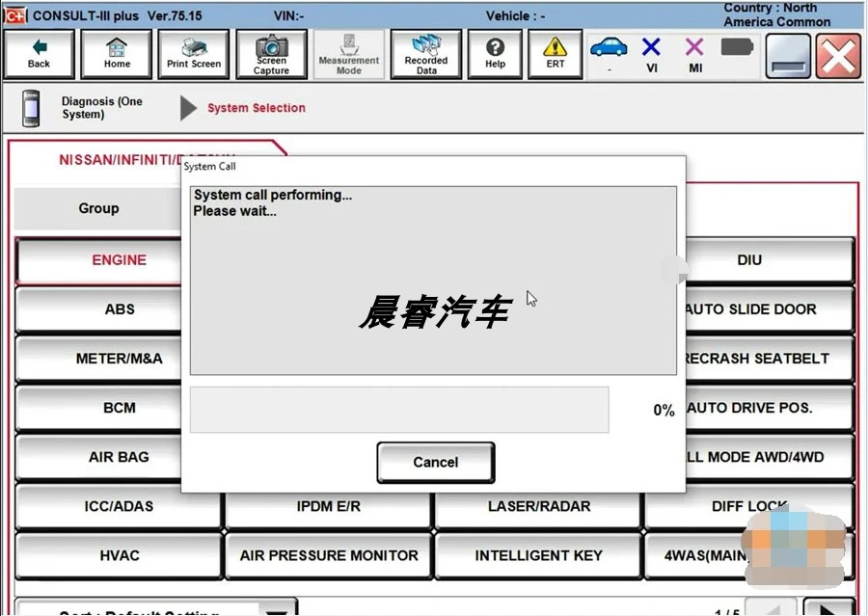The height and width of the screenshot is (616, 868).
Task: Click the Group column header
Action: 98,208
